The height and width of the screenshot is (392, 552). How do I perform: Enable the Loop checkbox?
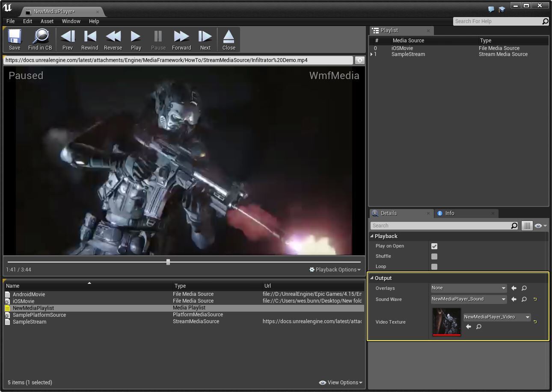click(434, 267)
